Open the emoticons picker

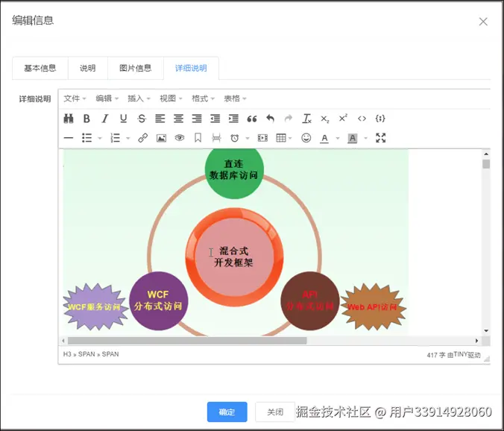point(306,138)
